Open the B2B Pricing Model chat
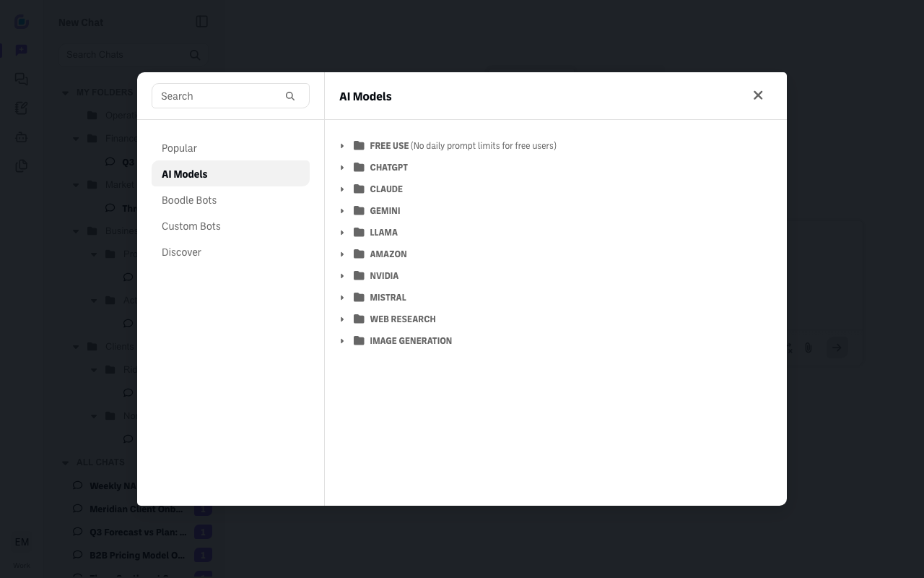 (x=137, y=555)
